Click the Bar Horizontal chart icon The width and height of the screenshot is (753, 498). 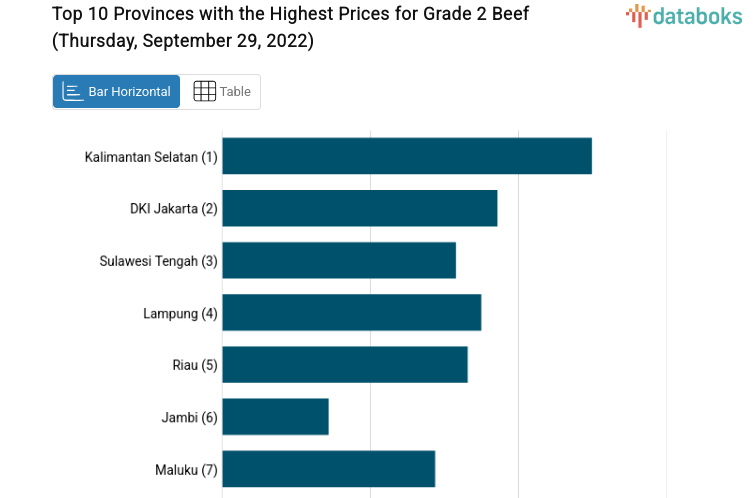click(73, 91)
